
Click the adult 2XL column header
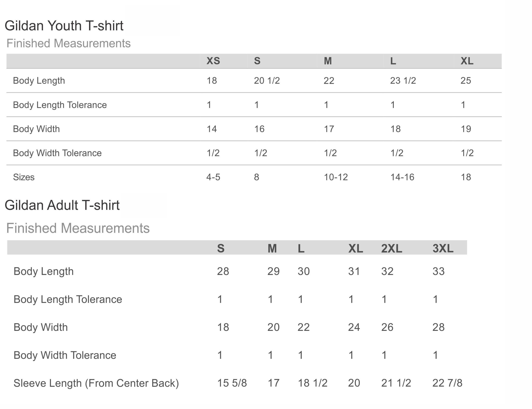392,248
